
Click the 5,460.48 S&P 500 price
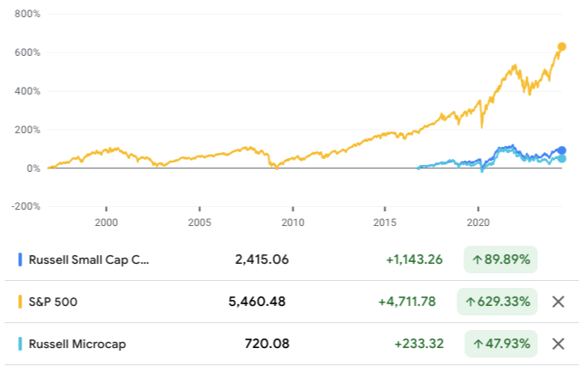255,302
